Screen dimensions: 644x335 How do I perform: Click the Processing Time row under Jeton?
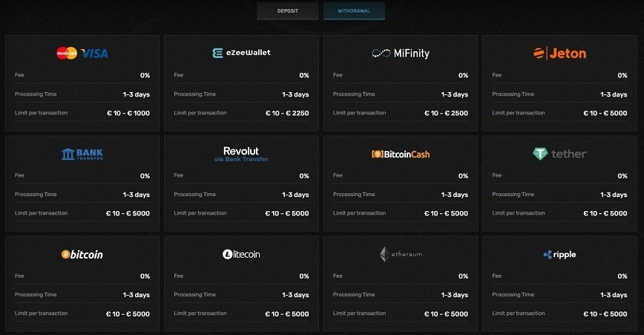(559, 94)
